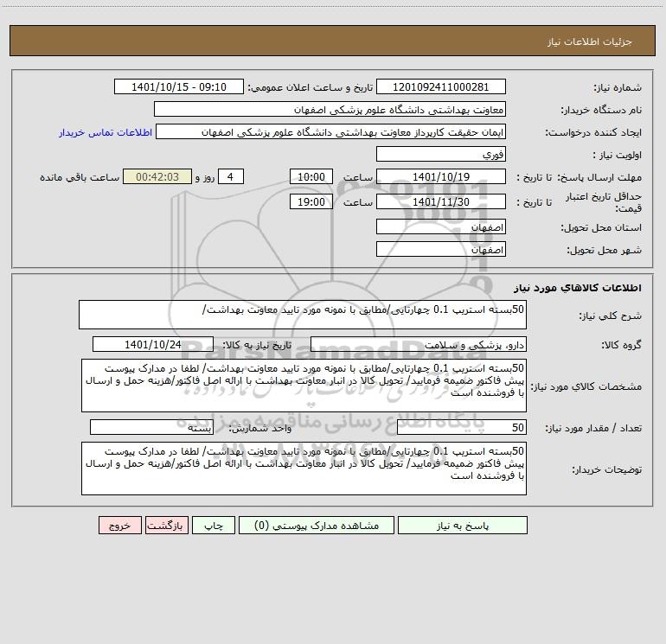Click the جزئیات اطلاعات نیاز header title
Screen dimensions: 666x644
pos(590,41)
